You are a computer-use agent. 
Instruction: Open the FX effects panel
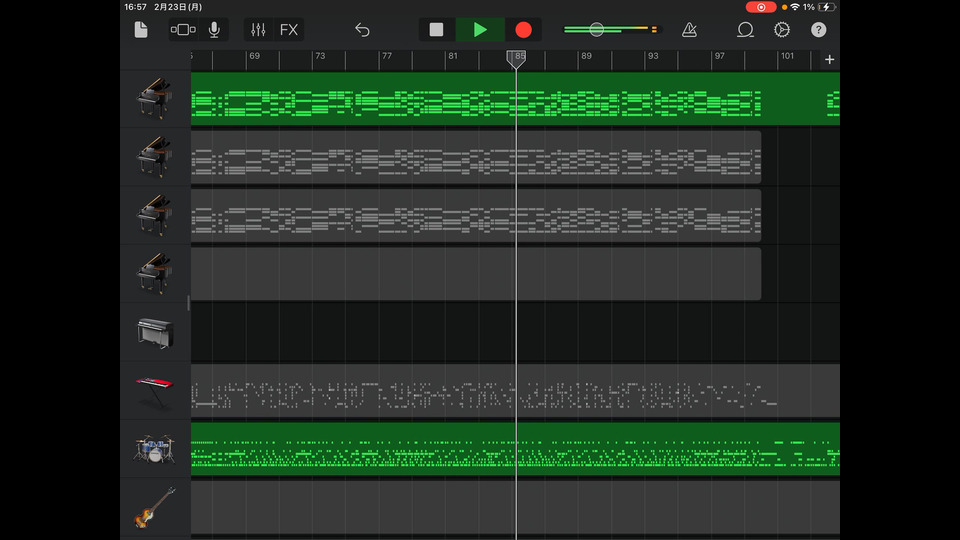pyautogui.click(x=289, y=29)
